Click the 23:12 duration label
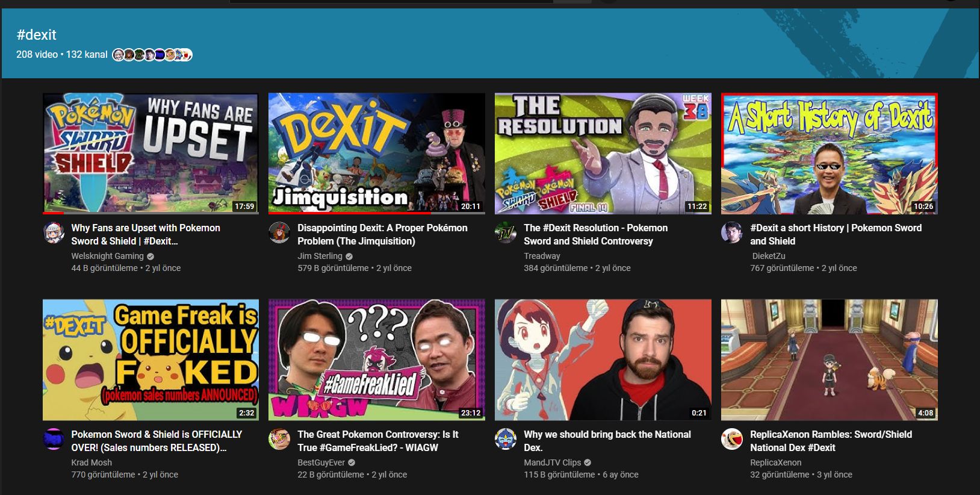The height and width of the screenshot is (495, 980). (x=471, y=413)
